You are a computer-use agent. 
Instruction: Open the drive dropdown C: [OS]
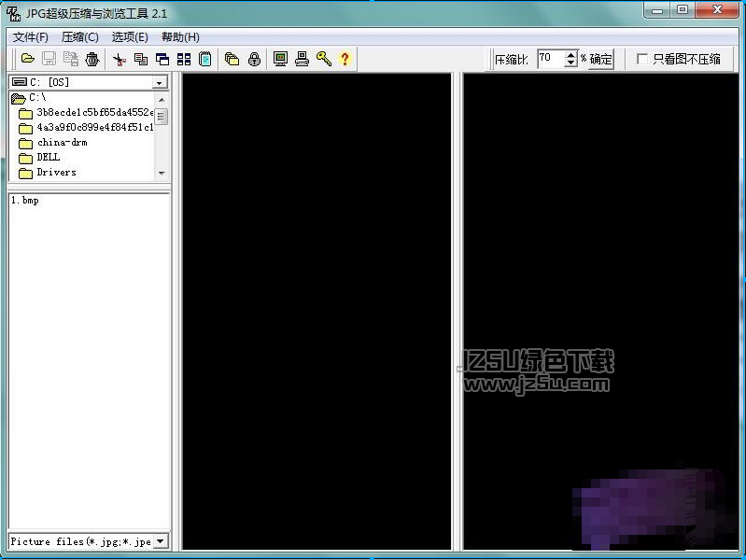(x=160, y=83)
